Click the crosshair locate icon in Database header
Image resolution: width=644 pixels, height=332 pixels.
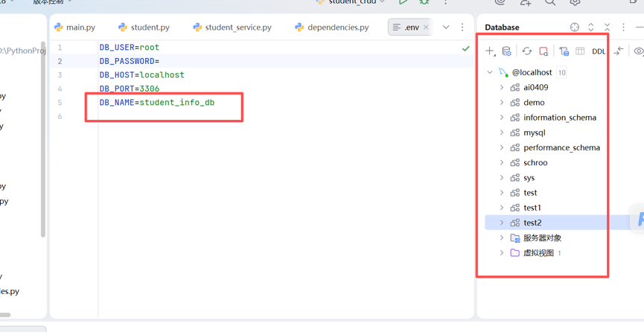pyautogui.click(x=575, y=27)
